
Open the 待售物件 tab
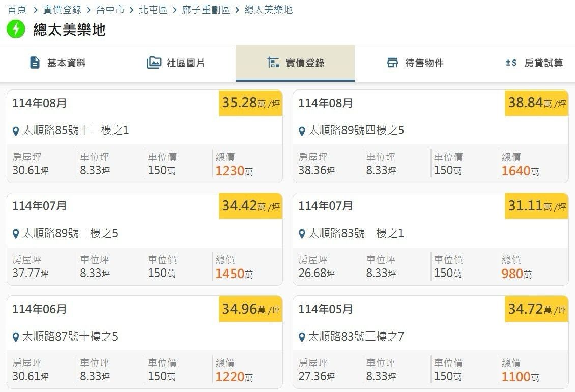[415, 63]
